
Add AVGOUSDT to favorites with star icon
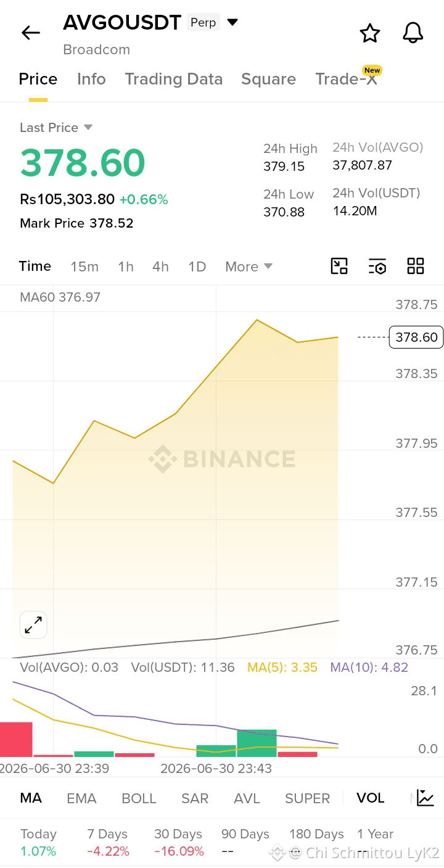(370, 33)
